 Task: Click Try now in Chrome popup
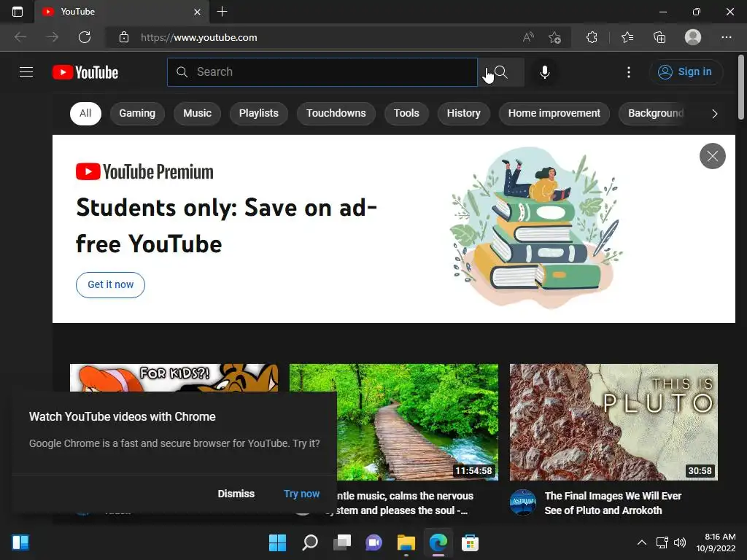(301, 494)
